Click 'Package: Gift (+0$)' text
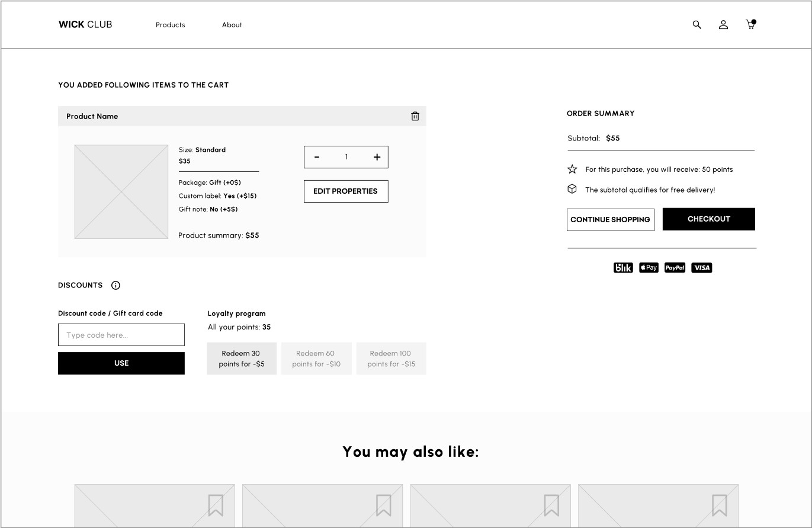Image resolution: width=812 pixels, height=528 pixels. (x=210, y=183)
